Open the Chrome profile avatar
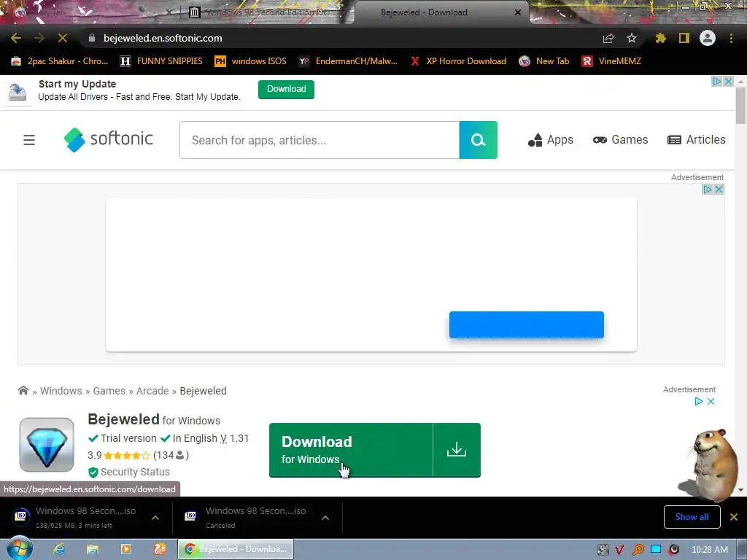 708,38
